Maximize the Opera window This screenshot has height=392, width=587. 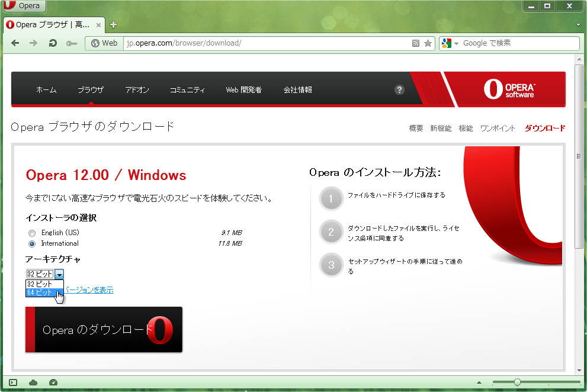[547, 6]
